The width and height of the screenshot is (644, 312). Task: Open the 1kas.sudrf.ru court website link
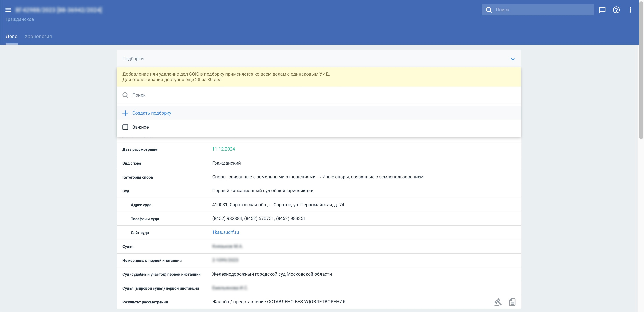(225, 232)
